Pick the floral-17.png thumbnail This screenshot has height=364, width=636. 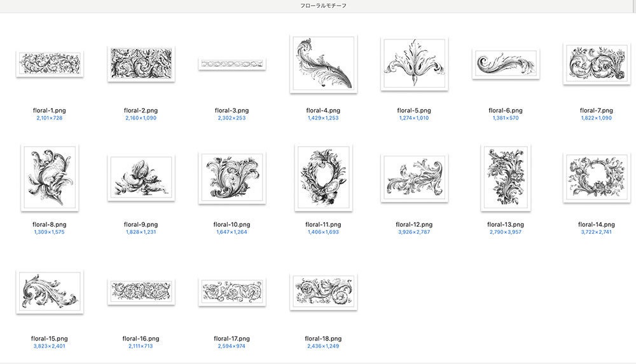click(232, 292)
